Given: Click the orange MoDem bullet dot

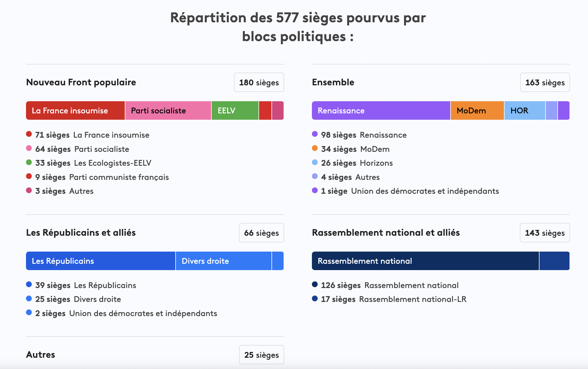Looking at the screenshot, I should [315, 149].
